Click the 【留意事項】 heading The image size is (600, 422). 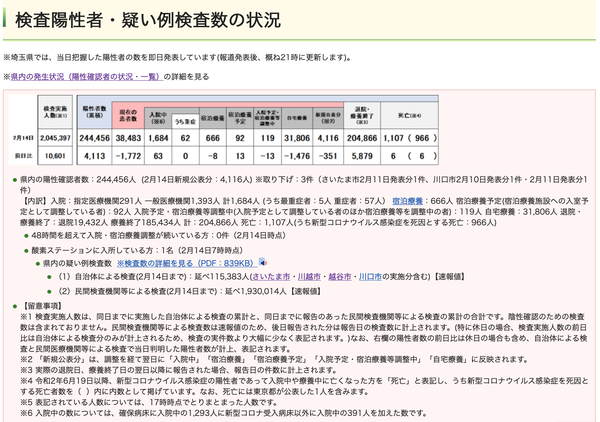[x=41, y=306]
